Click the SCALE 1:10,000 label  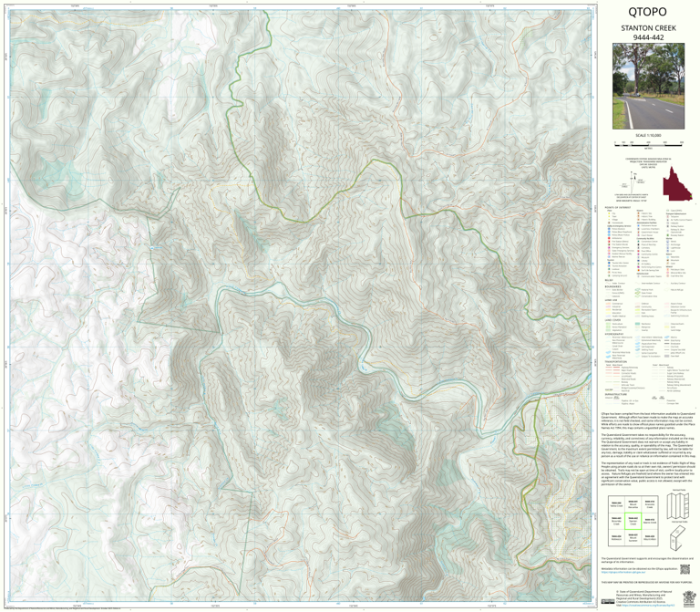tap(648, 135)
